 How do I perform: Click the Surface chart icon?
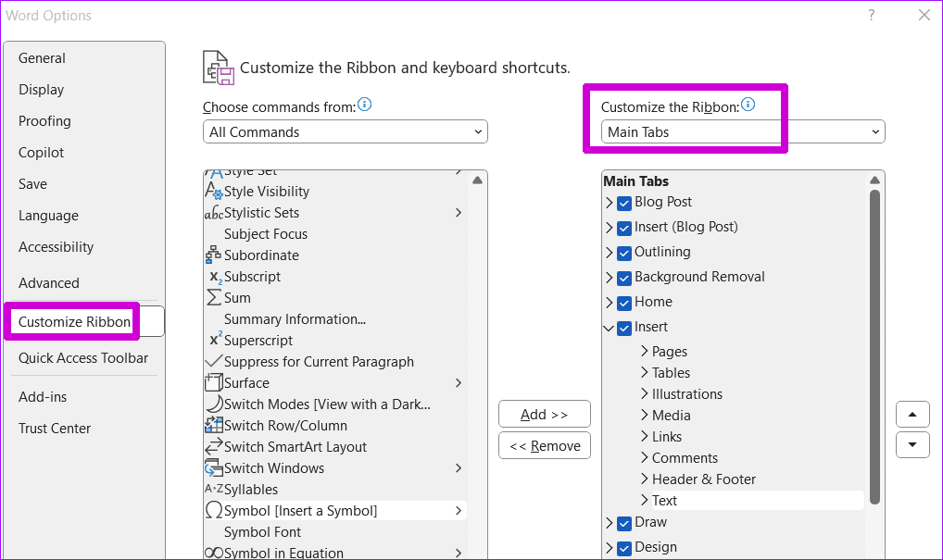(213, 383)
